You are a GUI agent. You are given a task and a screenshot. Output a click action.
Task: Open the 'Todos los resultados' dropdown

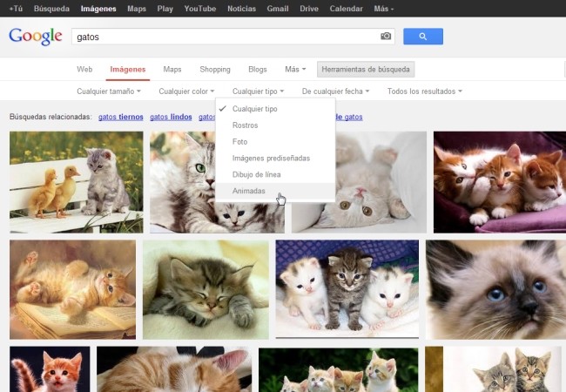tap(425, 91)
